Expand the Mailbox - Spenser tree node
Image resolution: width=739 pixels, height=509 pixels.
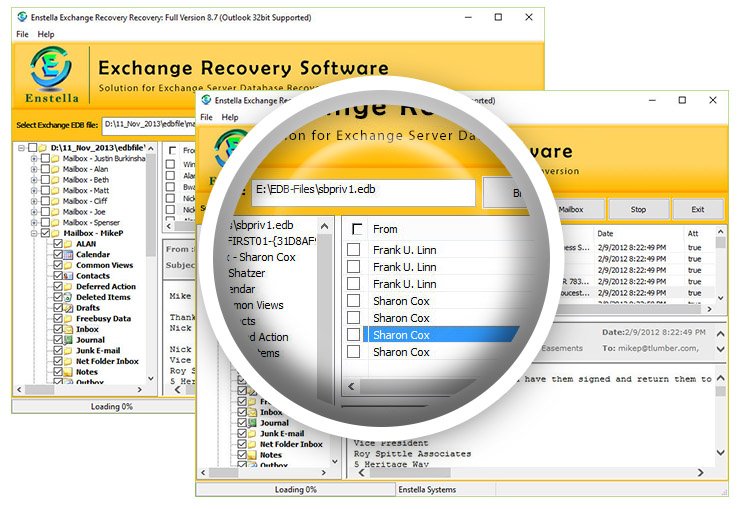point(34,222)
